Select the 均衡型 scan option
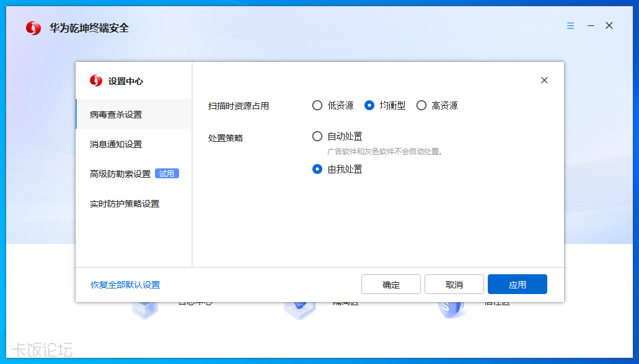The height and width of the screenshot is (364, 639). [x=369, y=105]
